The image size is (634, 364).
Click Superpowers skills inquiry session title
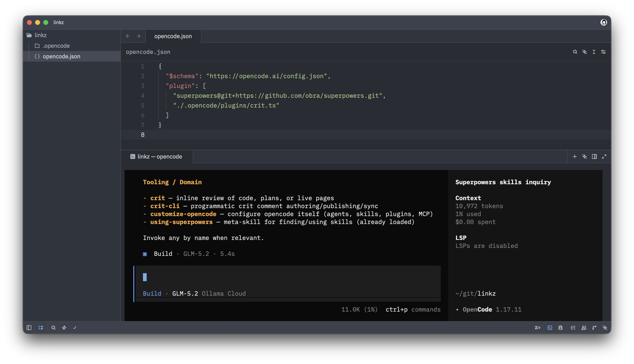coord(503,182)
